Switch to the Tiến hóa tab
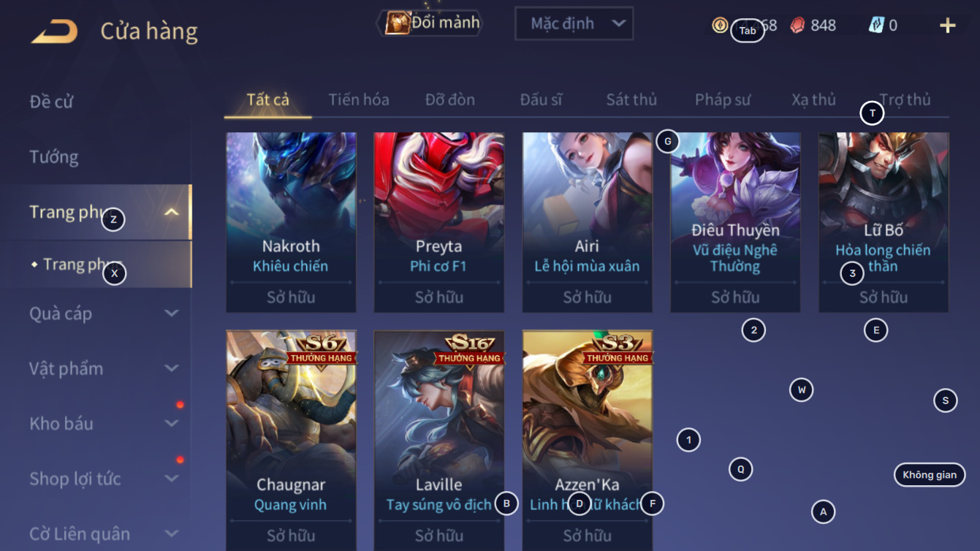Screen dimensions: 980x551 point(359,99)
